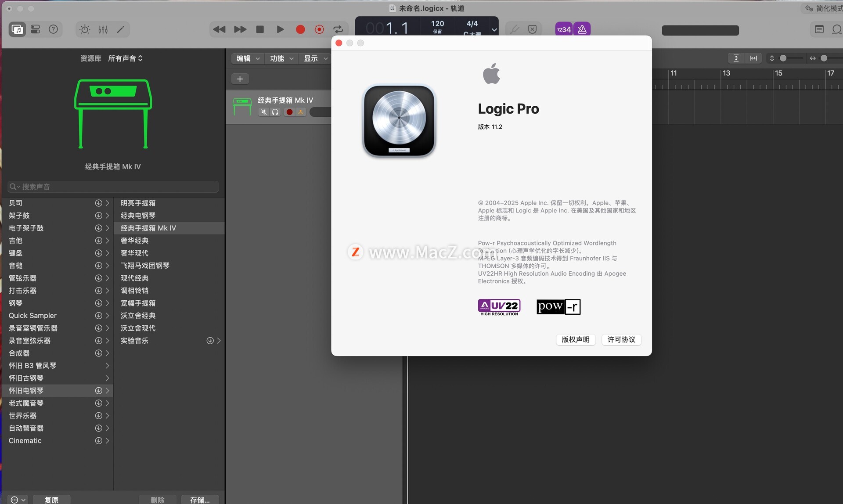Image resolution: width=843 pixels, height=504 pixels.
Task: Toggle the tuner button in control bar
Action: (514, 29)
